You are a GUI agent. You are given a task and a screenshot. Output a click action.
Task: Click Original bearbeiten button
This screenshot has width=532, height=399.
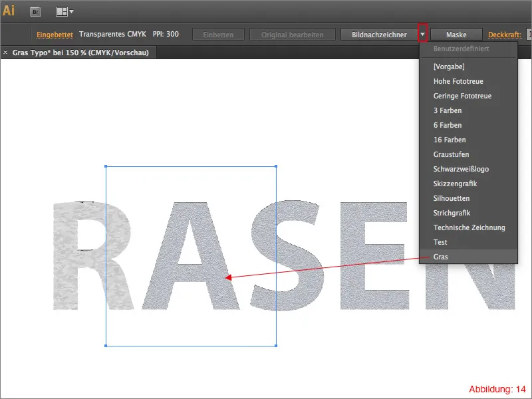[x=292, y=35]
